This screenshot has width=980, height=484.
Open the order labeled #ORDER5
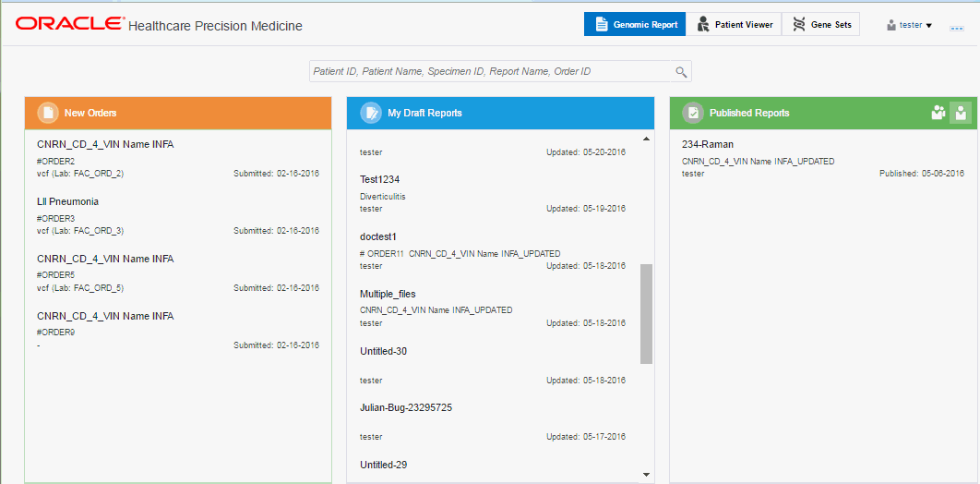(178, 273)
